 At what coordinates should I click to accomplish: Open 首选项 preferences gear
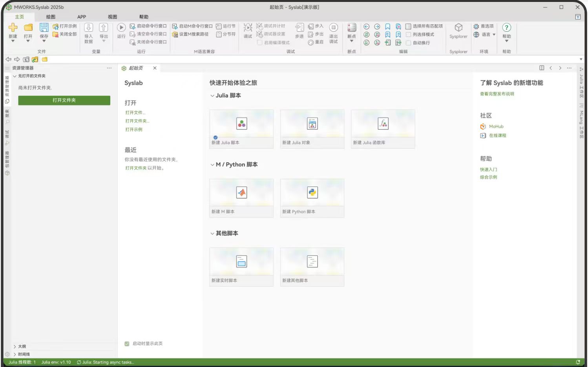click(x=484, y=26)
